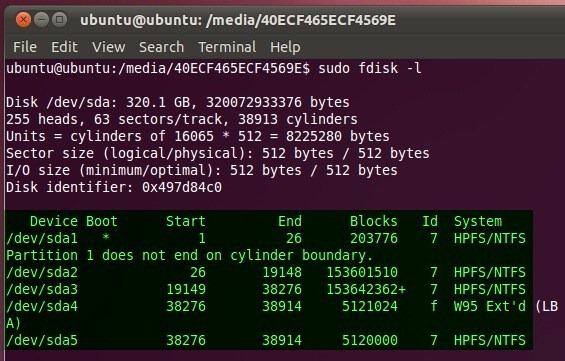Screen dimensions: 565x361
Task: Open the Search menu
Action: coord(161,47)
